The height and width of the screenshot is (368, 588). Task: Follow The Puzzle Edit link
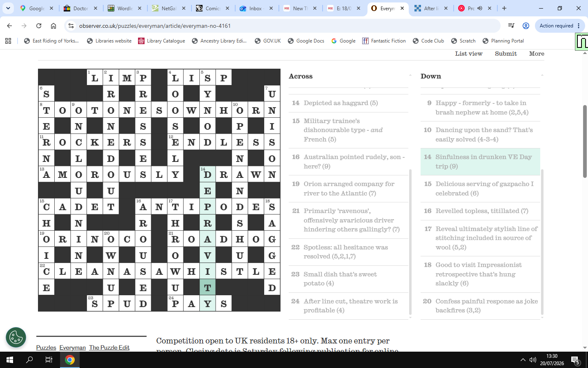click(109, 348)
